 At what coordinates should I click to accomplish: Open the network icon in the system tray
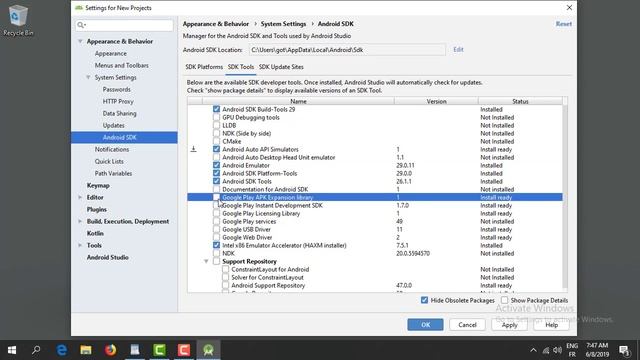coord(546,350)
